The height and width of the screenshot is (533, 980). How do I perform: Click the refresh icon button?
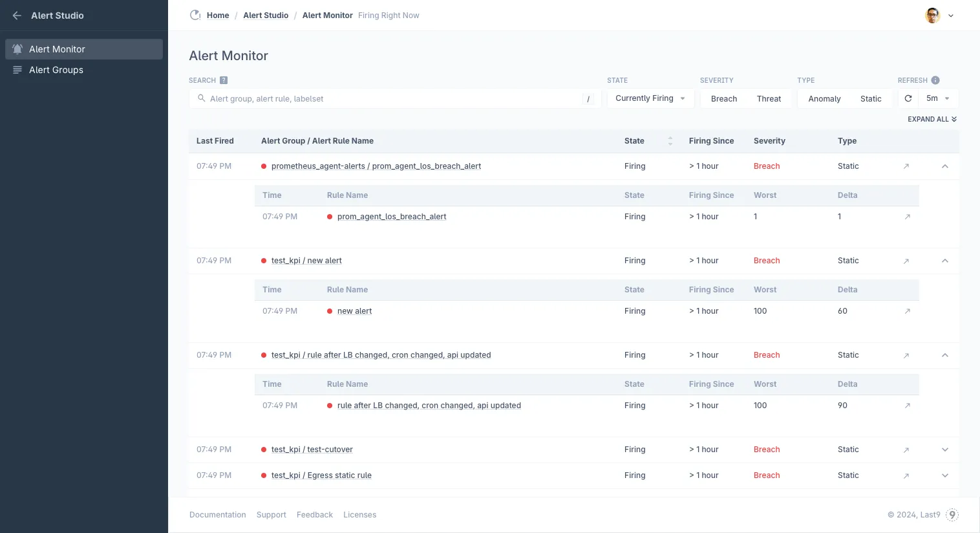(x=908, y=98)
